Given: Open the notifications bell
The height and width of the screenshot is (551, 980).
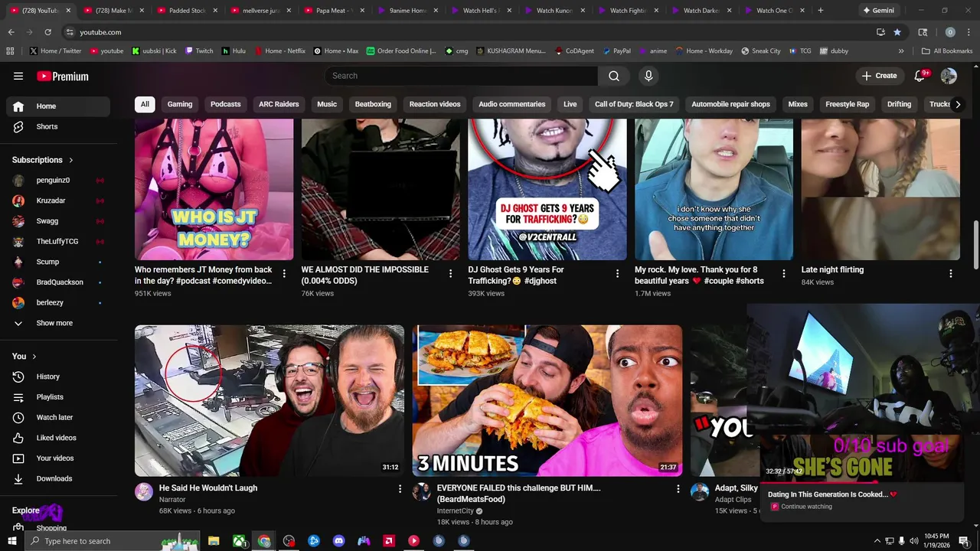Looking at the screenshot, I should (x=921, y=76).
